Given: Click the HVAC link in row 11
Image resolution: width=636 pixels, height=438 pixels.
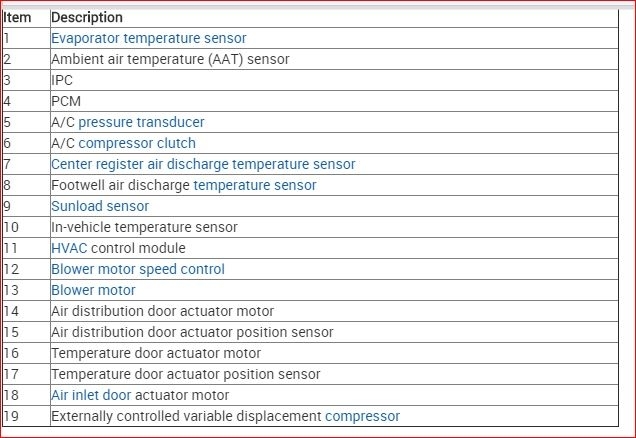Looking at the screenshot, I should 69,248.
